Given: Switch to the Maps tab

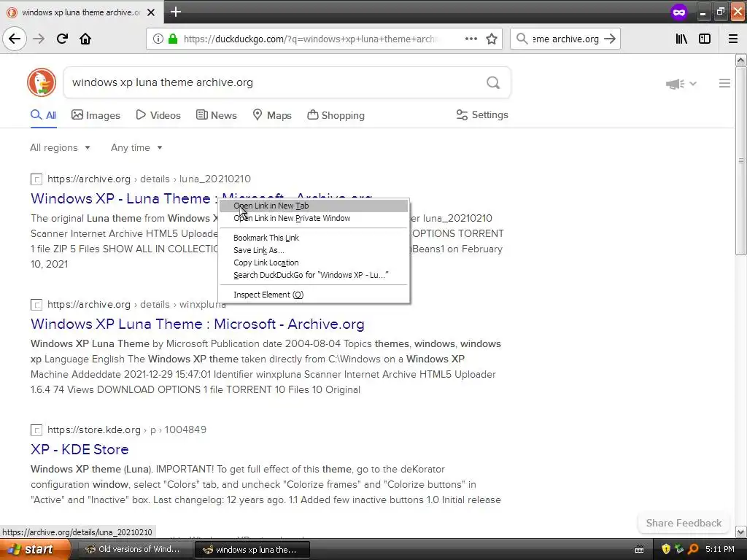Looking at the screenshot, I should tap(272, 115).
